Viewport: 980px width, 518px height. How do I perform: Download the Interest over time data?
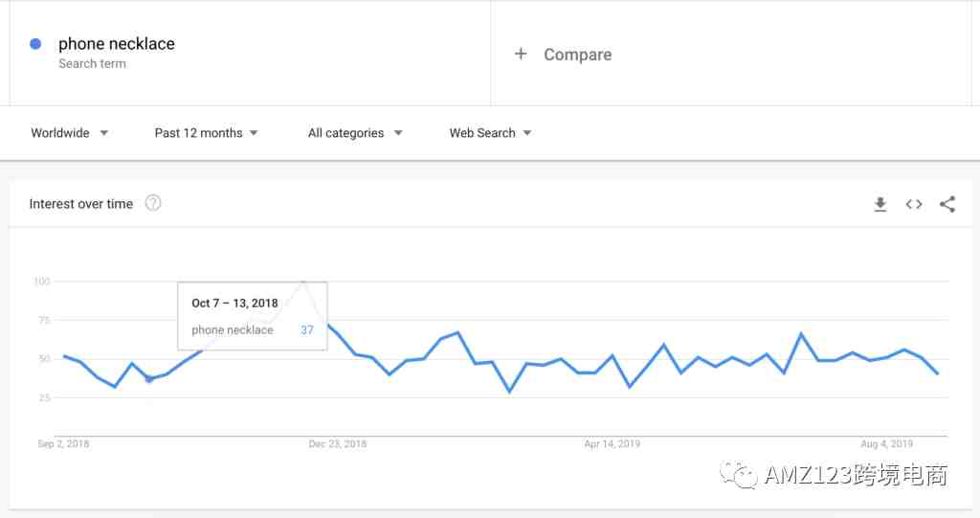click(x=880, y=205)
